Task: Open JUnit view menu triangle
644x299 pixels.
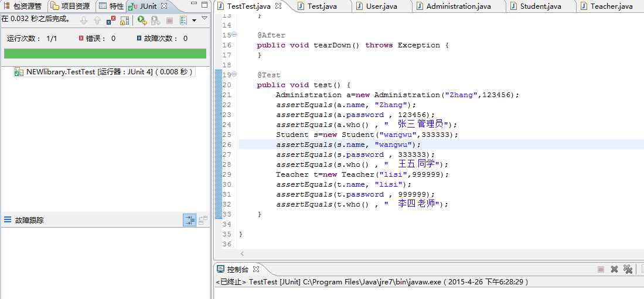Action: pyautogui.click(x=204, y=18)
